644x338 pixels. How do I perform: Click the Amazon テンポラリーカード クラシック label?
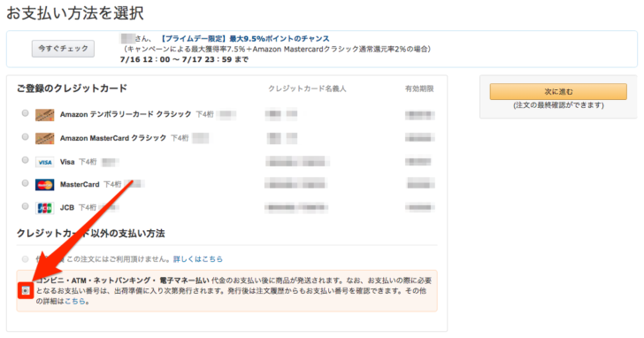click(126, 114)
